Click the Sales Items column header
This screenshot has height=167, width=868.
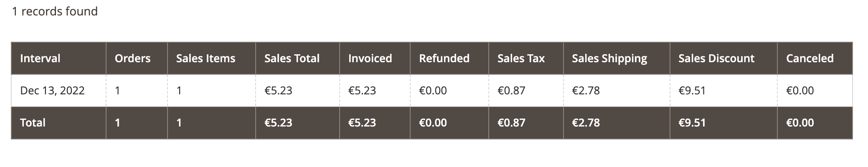pos(211,58)
